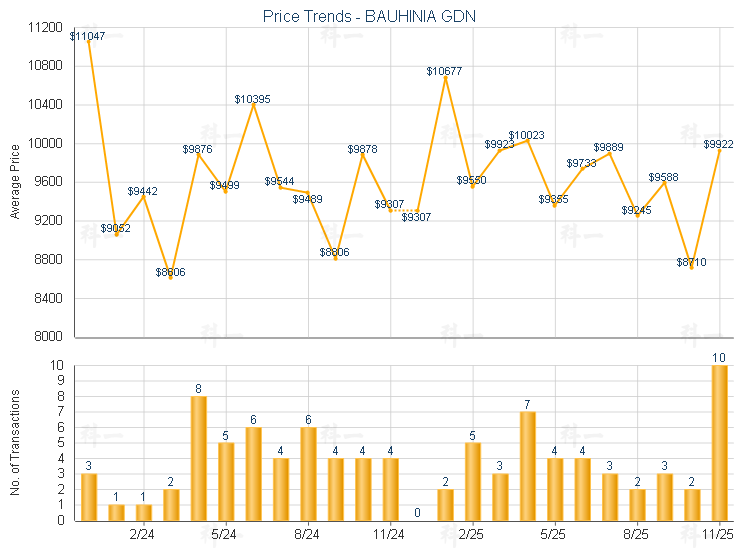Click the tallest bar with 10 transactions
Viewport: 740px width, 550px height.
(x=719, y=442)
